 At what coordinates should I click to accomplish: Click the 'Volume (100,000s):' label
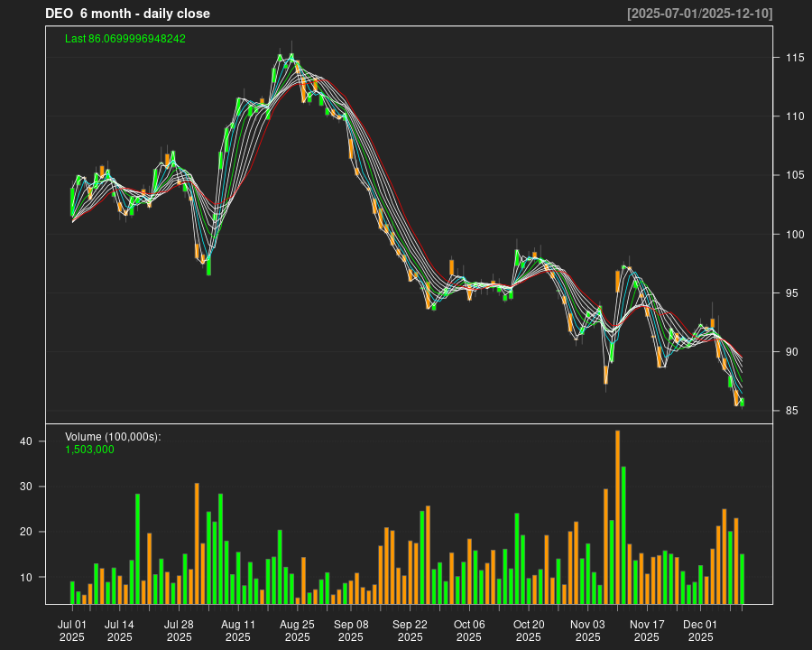113,437
